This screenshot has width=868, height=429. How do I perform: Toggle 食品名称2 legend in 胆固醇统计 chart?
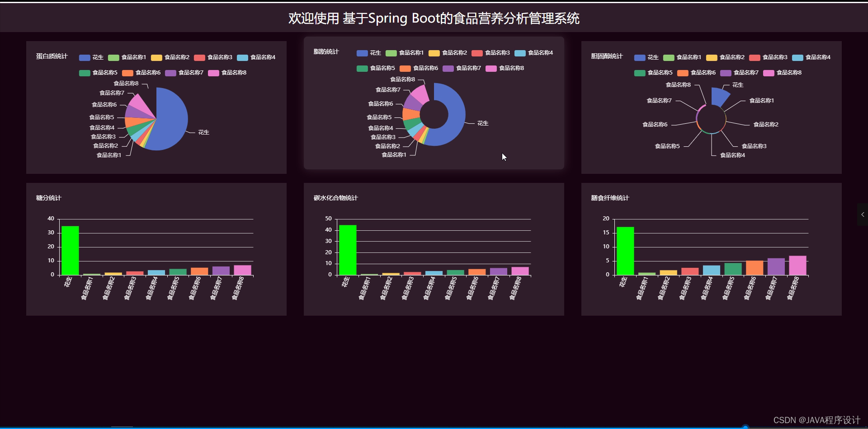point(725,57)
